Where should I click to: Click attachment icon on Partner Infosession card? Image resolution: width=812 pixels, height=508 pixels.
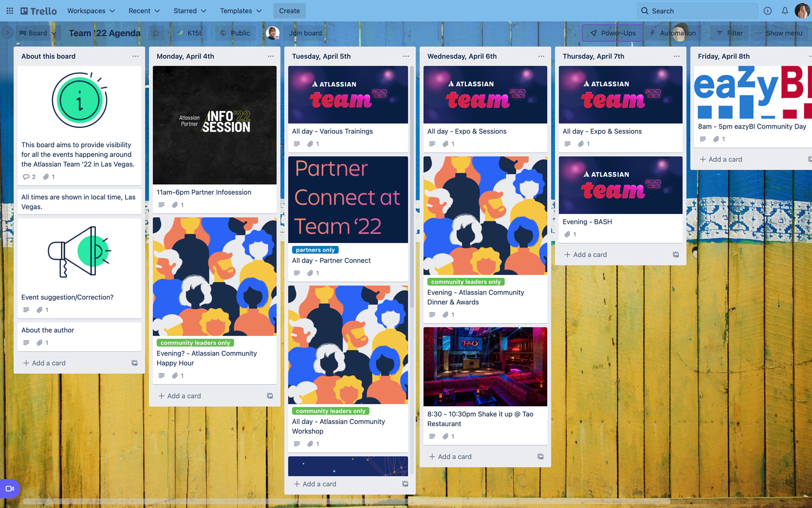point(175,205)
